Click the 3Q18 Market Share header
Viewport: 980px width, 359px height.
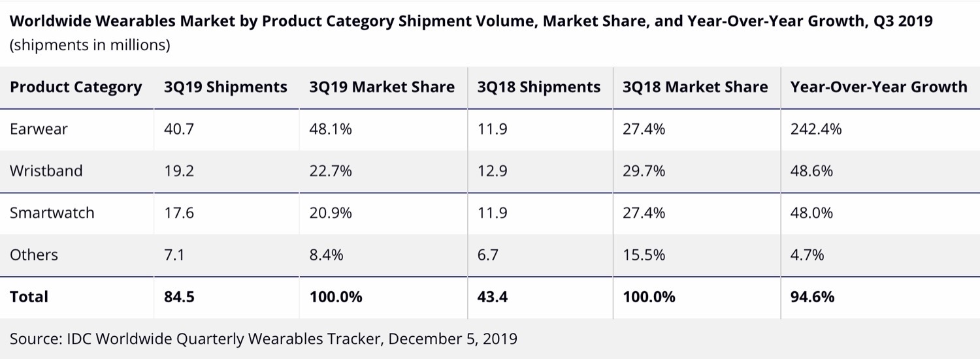click(696, 87)
